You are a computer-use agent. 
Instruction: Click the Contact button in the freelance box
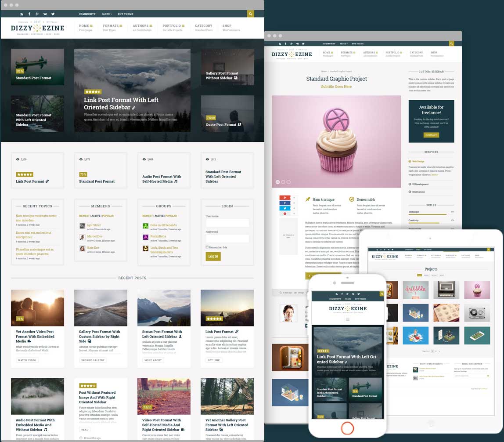[x=431, y=135]
